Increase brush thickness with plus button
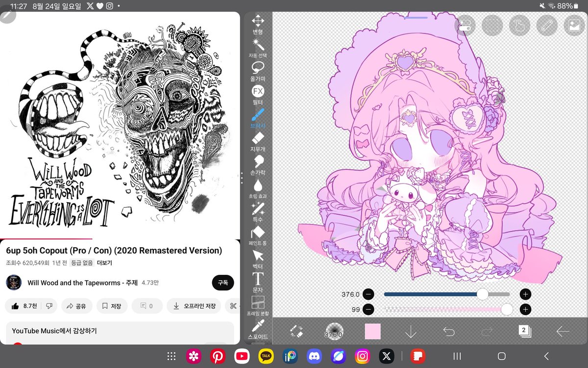The width and height of the screenshot is (588, 368). point(525,294)
